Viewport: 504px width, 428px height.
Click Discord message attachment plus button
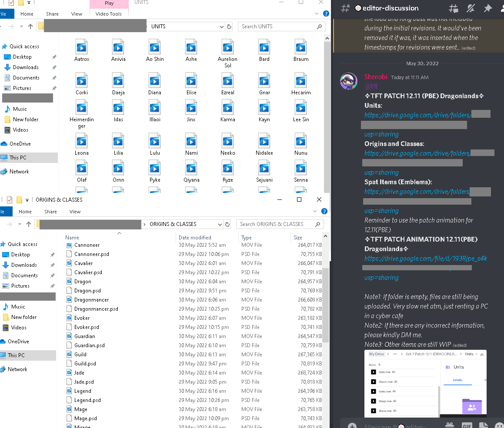point(352,426)
